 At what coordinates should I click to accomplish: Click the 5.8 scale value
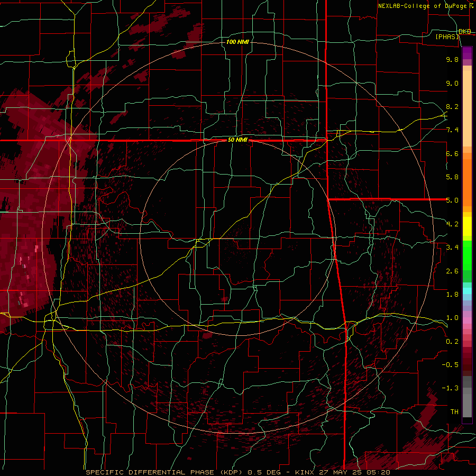[x=452, y=177]
